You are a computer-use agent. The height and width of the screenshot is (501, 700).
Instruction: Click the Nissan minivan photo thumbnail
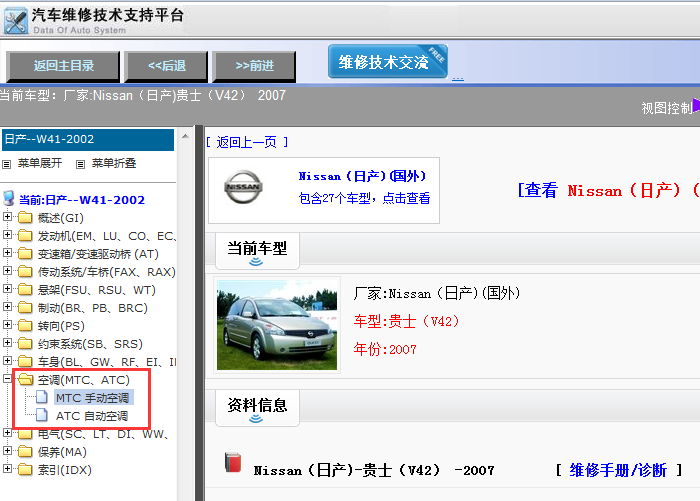pyautogui.click(x=277, y=325)
